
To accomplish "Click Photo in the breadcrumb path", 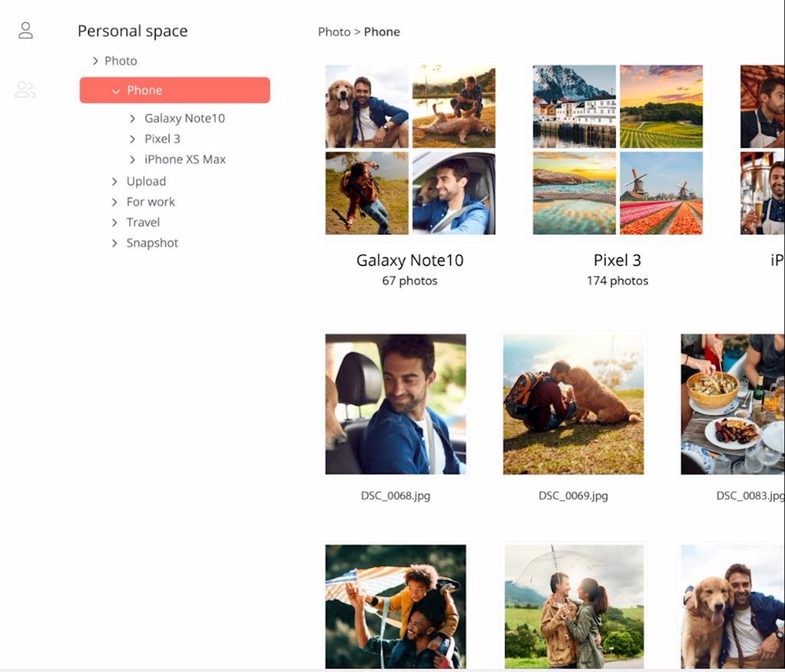I will click(x=333, y=32).
